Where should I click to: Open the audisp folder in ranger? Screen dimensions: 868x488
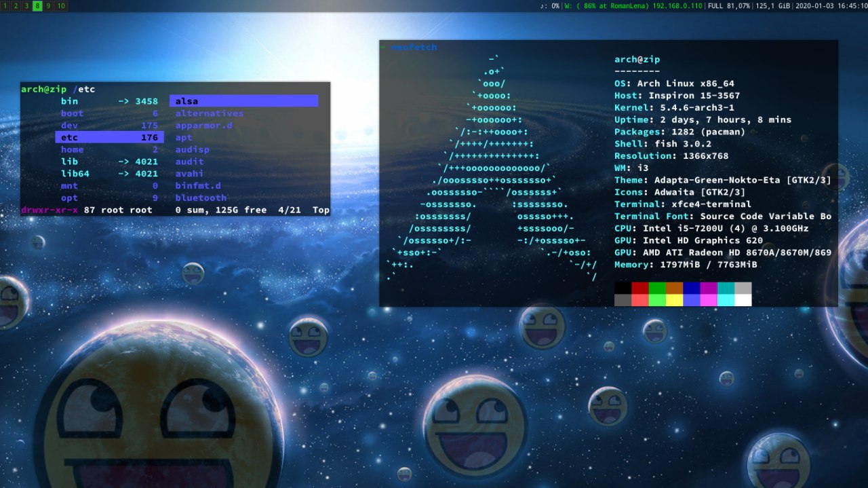click(193, 149)
